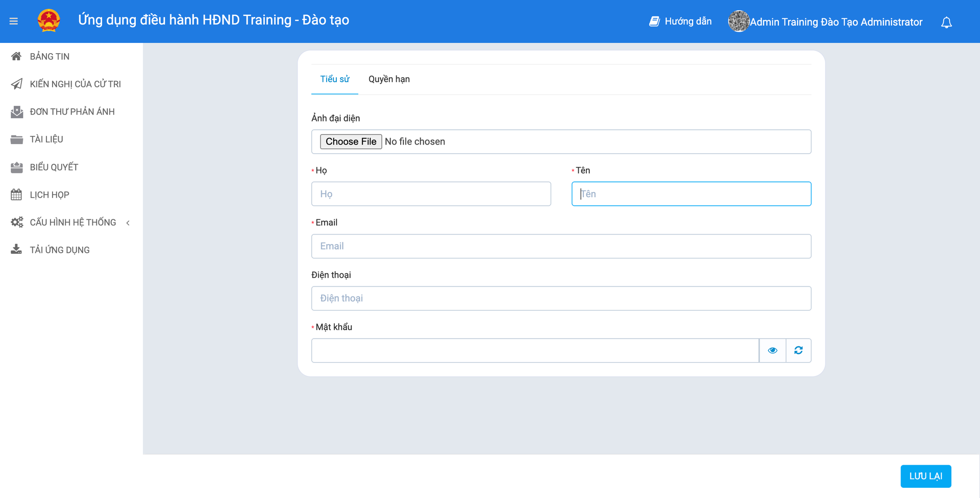Focus the Email input field
Viewport: 980px width, 498px height.
click(561, 246)
